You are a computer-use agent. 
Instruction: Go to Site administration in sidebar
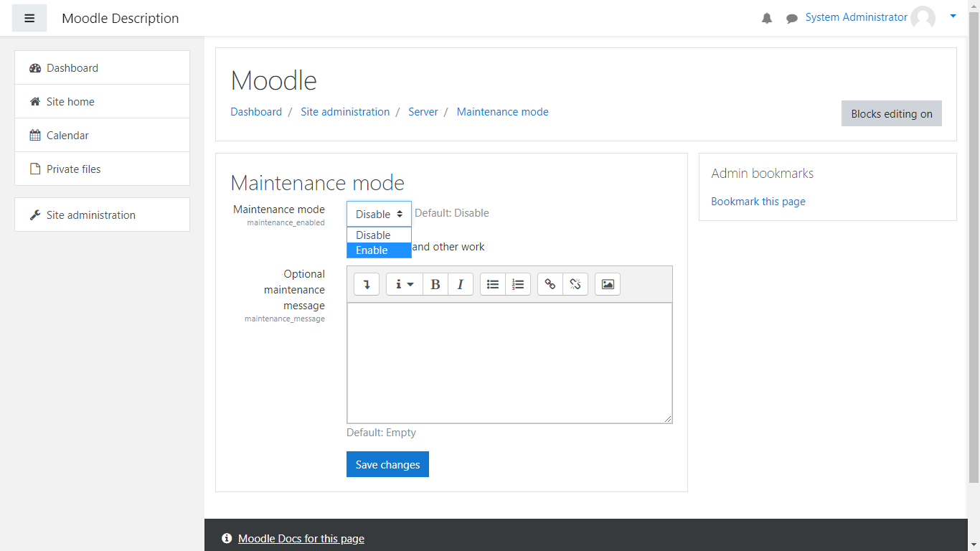click(x=90, y=215)
